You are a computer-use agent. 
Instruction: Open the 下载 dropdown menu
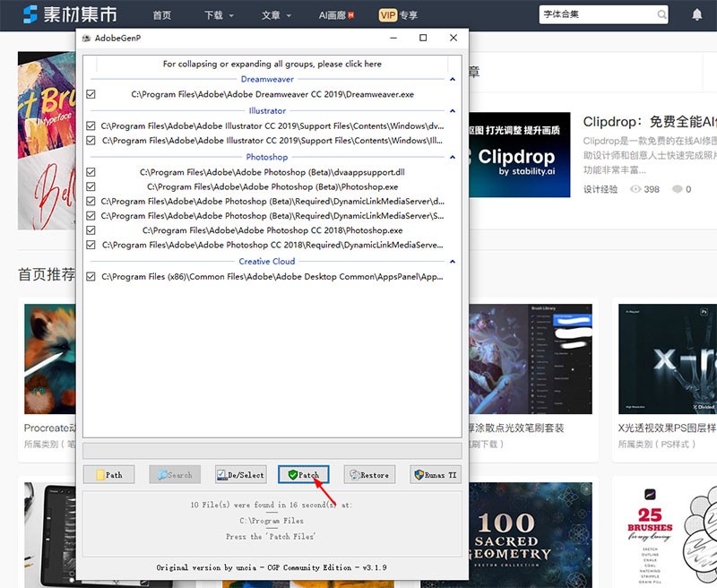pyautogui.click(x=219, y=15)
